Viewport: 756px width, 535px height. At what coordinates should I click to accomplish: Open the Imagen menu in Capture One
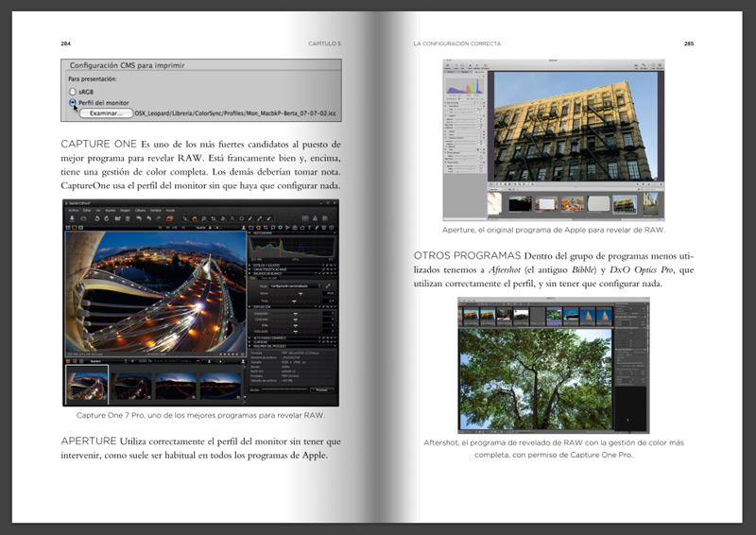(x=125, y=211)
